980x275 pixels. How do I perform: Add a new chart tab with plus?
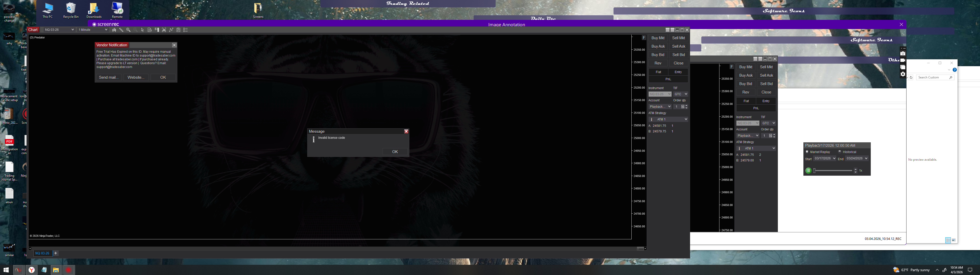coord(56,253)
